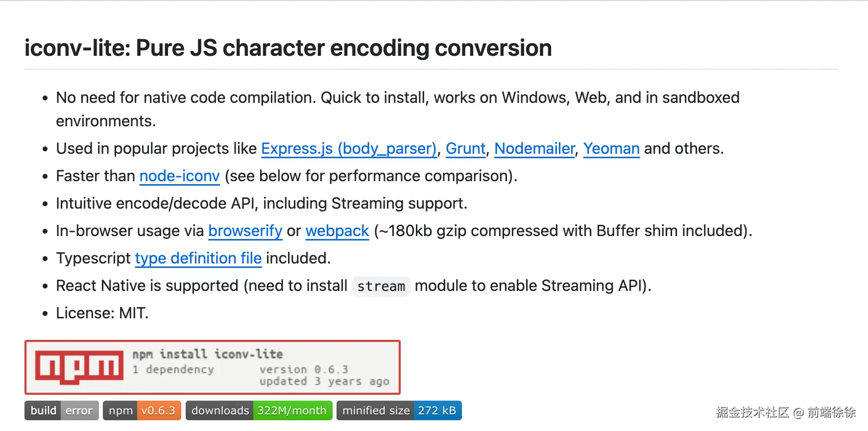This screenshot has width=868, height=431.
Task: Open the downloads 322M/month badge
Action: point(259,410)
